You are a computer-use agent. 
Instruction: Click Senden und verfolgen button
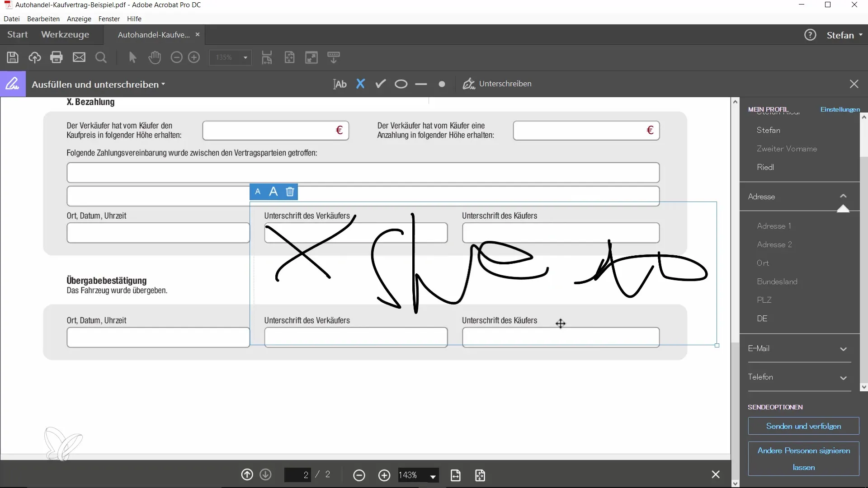803,426
